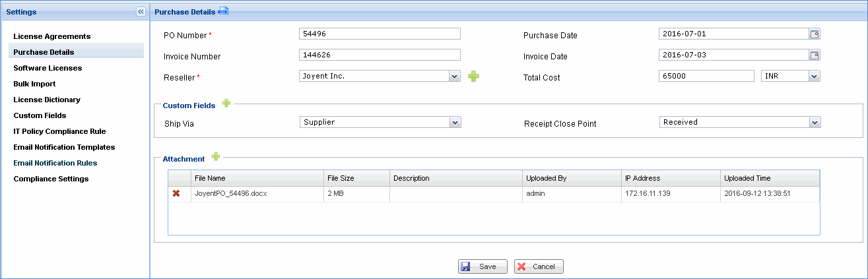868x279 pixels.
Task: Add a new custom field plus icon
Action: point(226,104)
